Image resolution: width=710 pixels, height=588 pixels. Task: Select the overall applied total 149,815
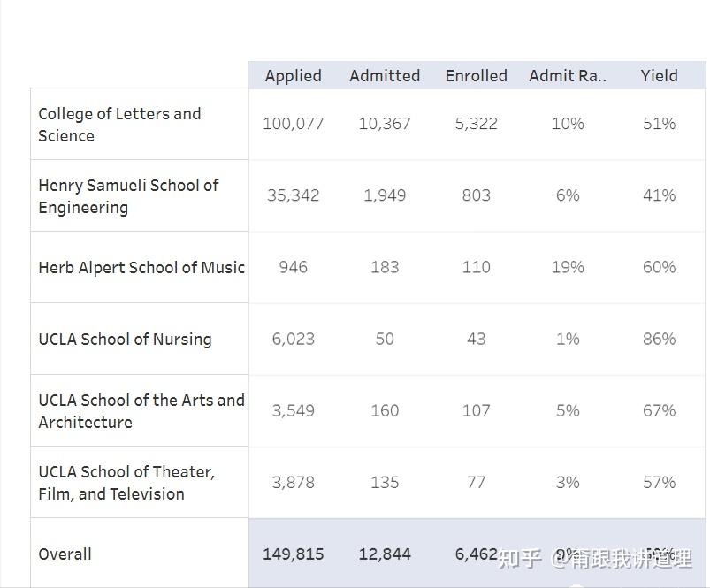[x=293, y=554]
